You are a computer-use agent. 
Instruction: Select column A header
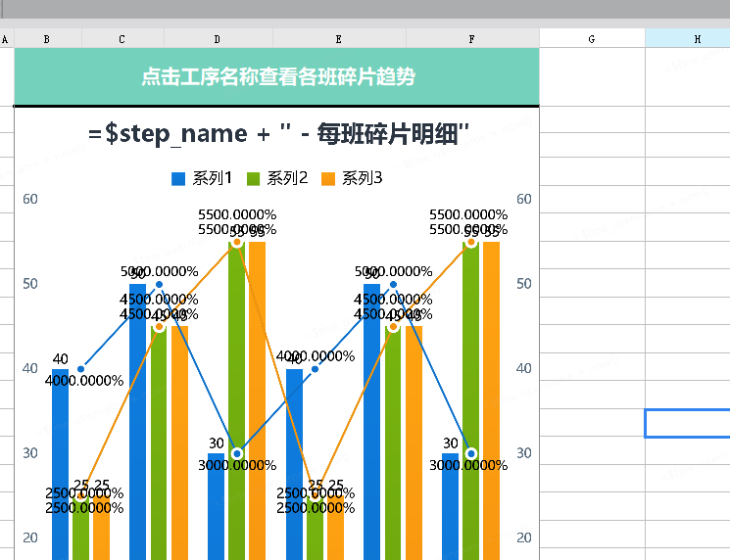point(6,38)
